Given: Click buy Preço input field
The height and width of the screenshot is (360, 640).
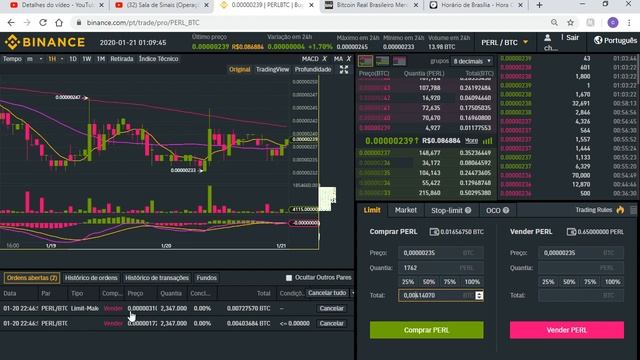Looking at the screenshot, I should pyautogui.click(x=441, y=253).
